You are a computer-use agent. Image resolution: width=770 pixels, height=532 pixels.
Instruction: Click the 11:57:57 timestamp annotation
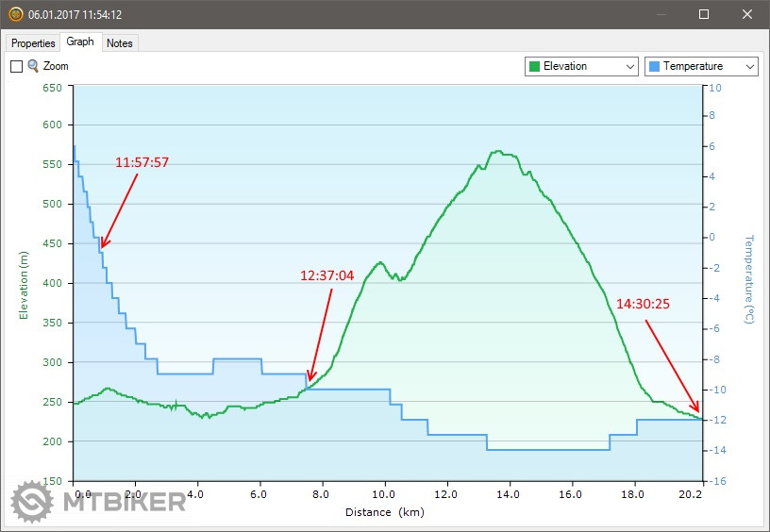tap(142, 162)
